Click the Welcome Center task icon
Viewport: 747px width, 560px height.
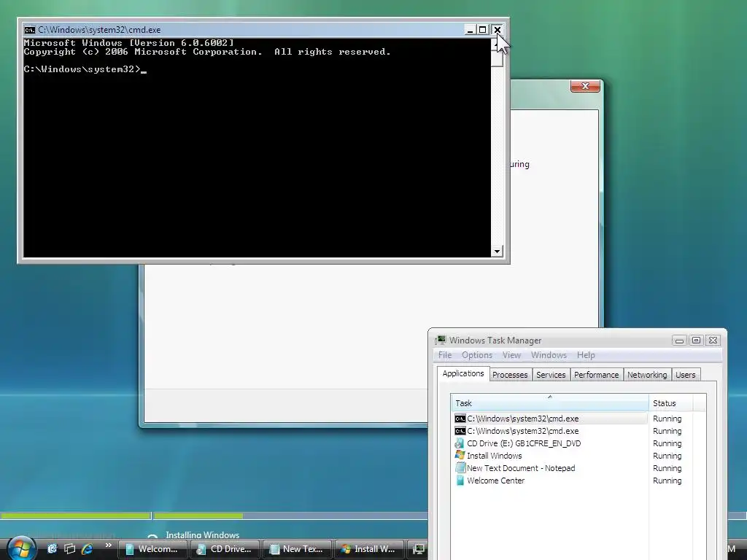click(460, 480)
